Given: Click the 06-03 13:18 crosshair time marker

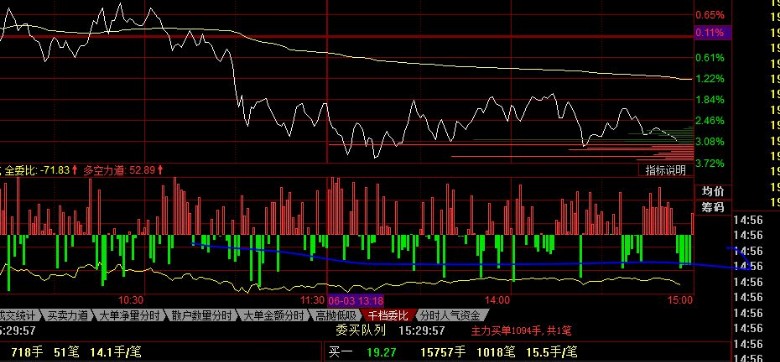Looking at the screenshot, I should pyautogui.click(x=355, y=300).
